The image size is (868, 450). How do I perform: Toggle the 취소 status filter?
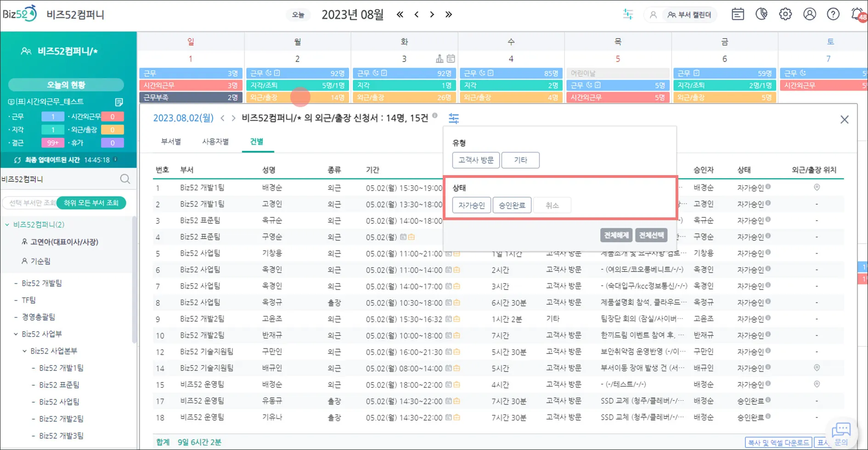552,205
